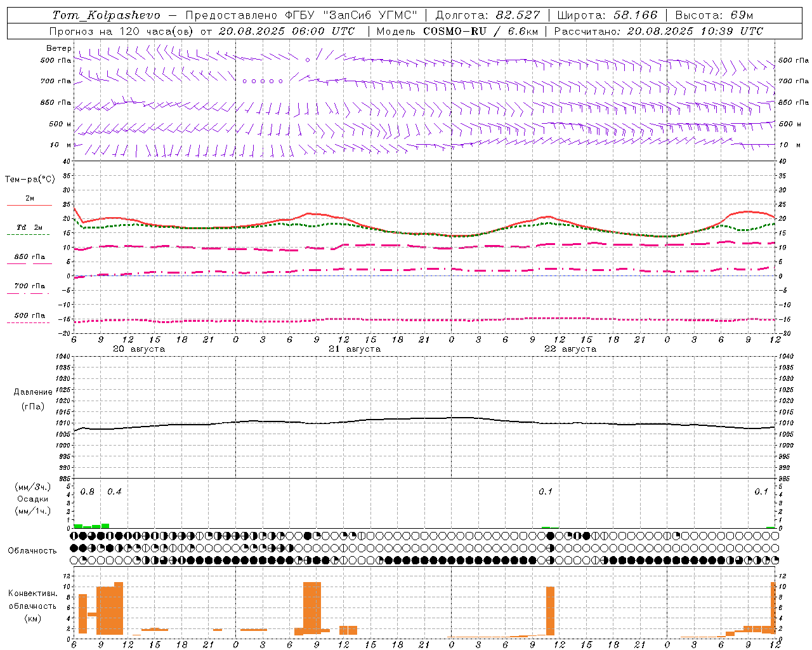Click the 'Ветер' wind panel label
The image size is (812, 650).
(58, 48)
